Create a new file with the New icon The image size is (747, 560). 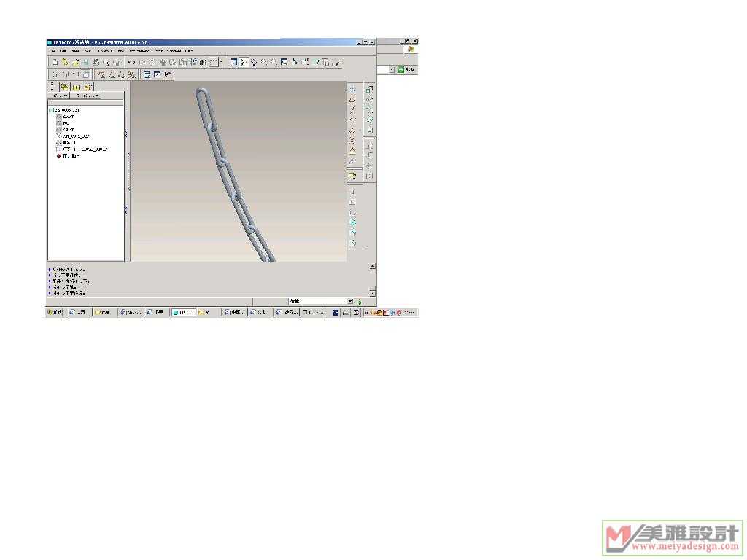[x=55, y=63]
